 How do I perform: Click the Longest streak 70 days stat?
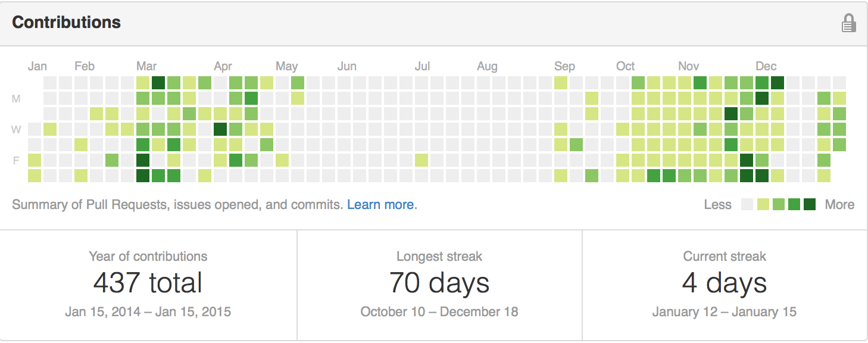pyautogui.click(x=439, y=283)
